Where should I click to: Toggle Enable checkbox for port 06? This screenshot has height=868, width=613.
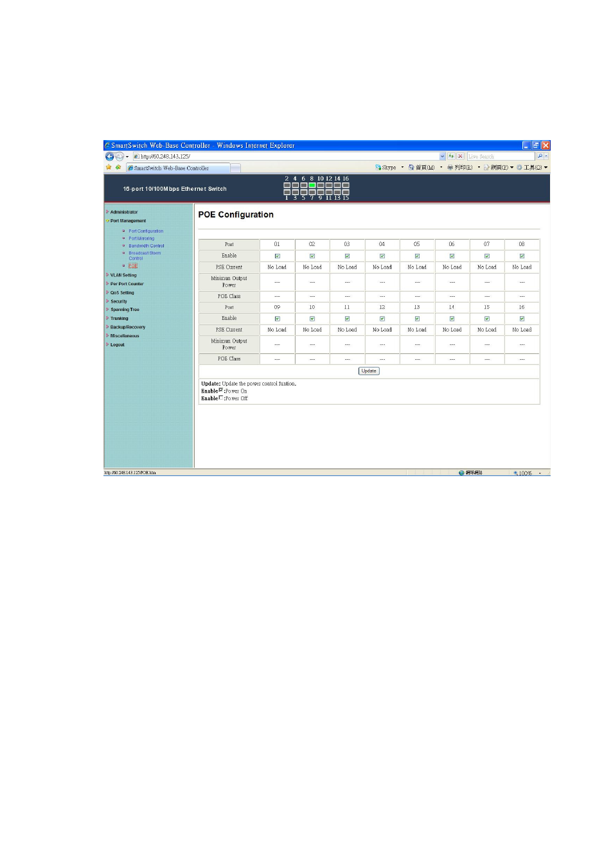pyautogui.click(x=452, y=256)
